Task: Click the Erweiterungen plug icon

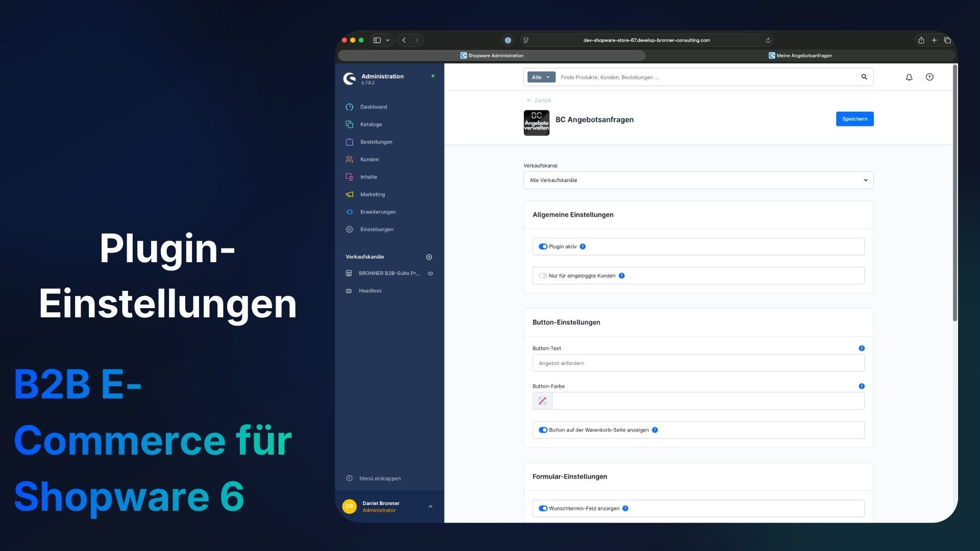Action: coord(350,212)
